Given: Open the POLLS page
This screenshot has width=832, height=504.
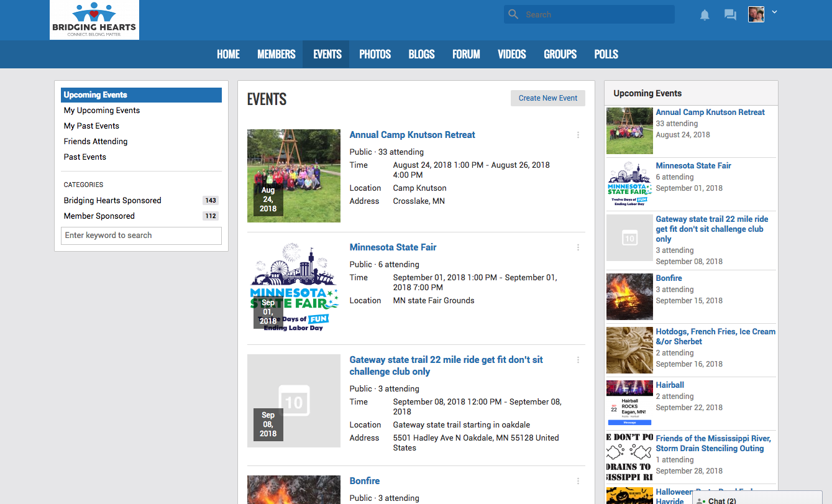Looking at the screenshot, I should tap(606, 55).
